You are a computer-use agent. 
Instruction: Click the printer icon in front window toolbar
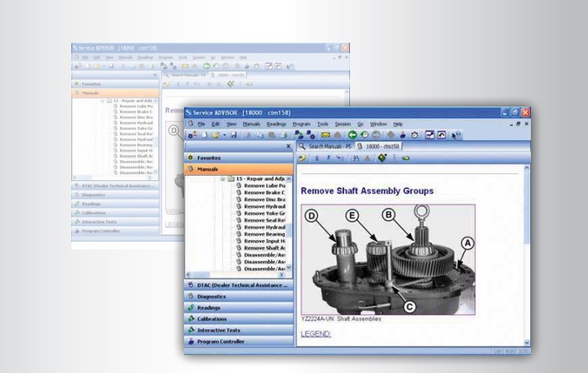coord(284,135)
